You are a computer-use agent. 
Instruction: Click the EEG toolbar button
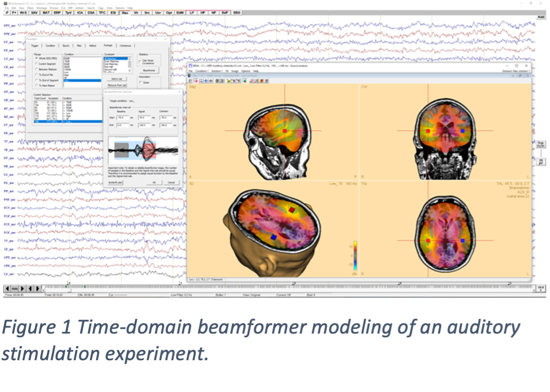click(x=237, y=11)
